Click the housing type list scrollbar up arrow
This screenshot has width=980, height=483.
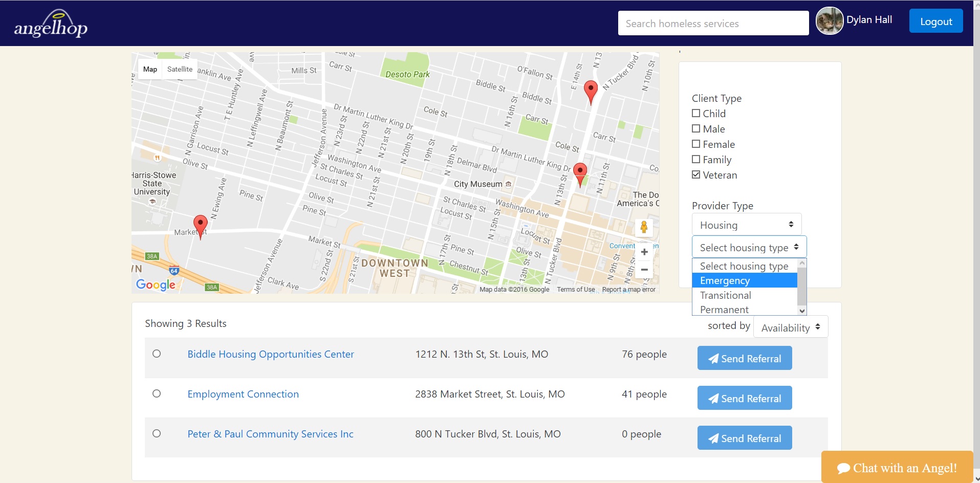point(802,263)
